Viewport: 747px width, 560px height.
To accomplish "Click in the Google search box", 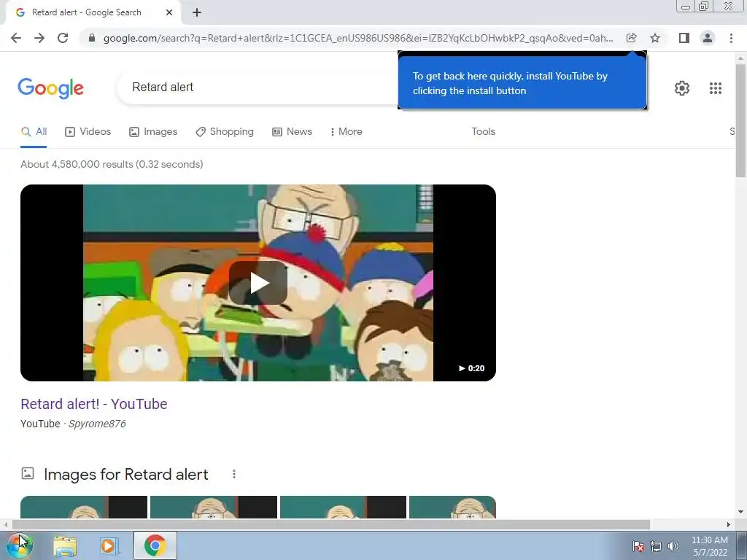I will (x=258, y=87).
